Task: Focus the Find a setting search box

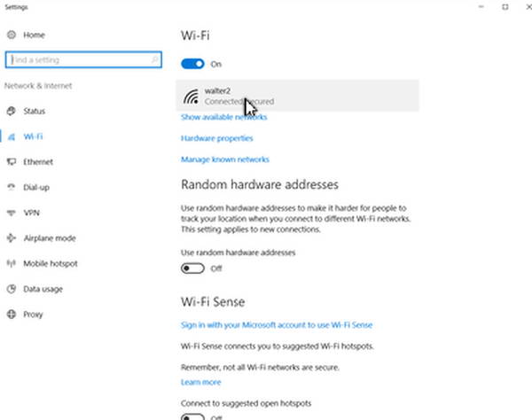Action: 83,59
